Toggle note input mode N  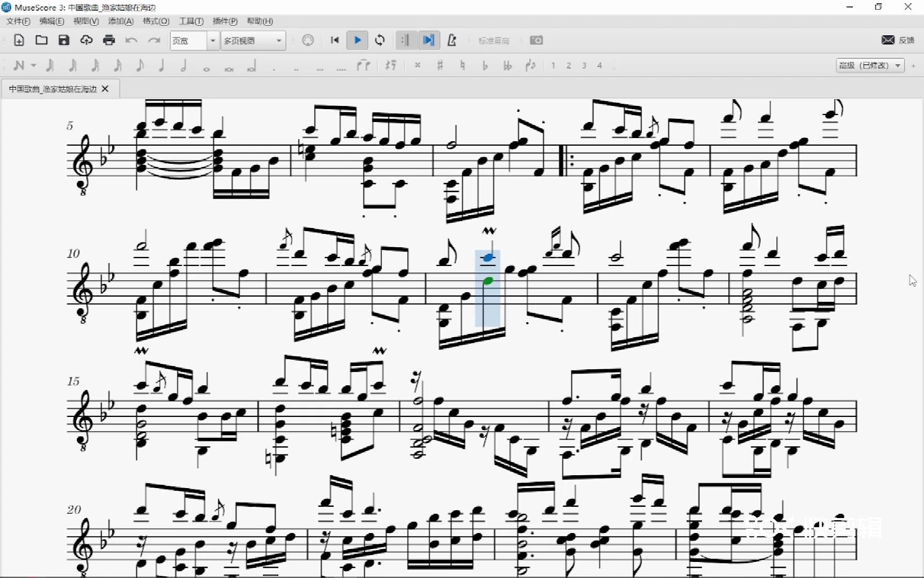[x=19, y=65]
